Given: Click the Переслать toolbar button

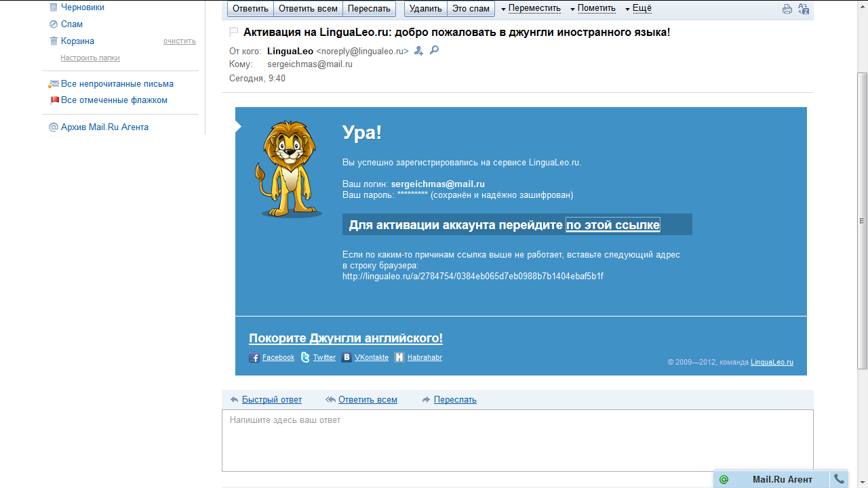Looking at the screenshot, I should click(x=369, y=8).
